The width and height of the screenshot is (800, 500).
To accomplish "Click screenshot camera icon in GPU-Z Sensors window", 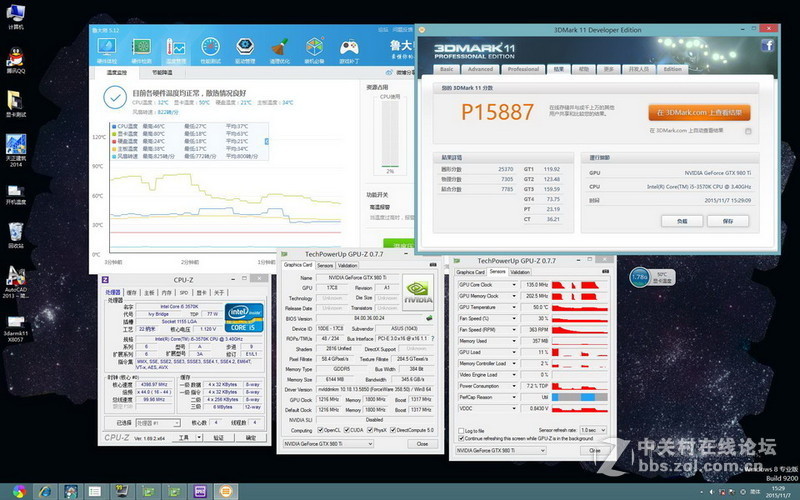I will (606, 271).
